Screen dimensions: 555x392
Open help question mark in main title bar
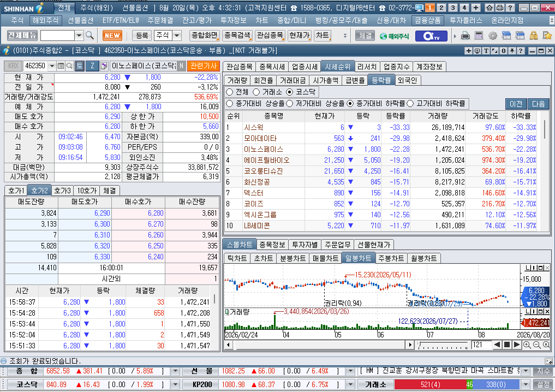[x=510, y=8]
